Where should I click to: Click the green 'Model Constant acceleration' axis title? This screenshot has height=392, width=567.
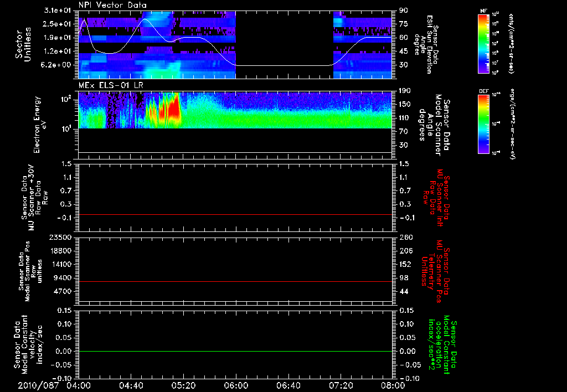point(442,344)
